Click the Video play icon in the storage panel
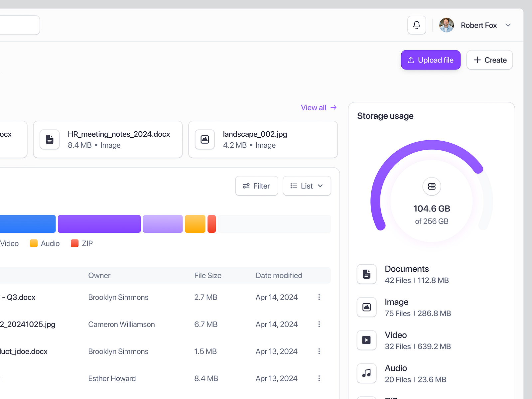Viewport: 532px width, 399px height. (x=366, y=340)
